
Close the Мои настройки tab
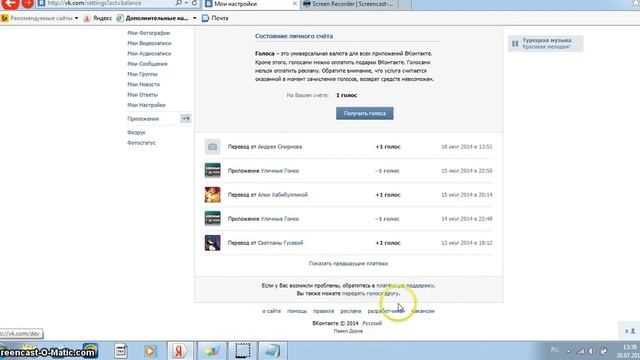point(295,4)
